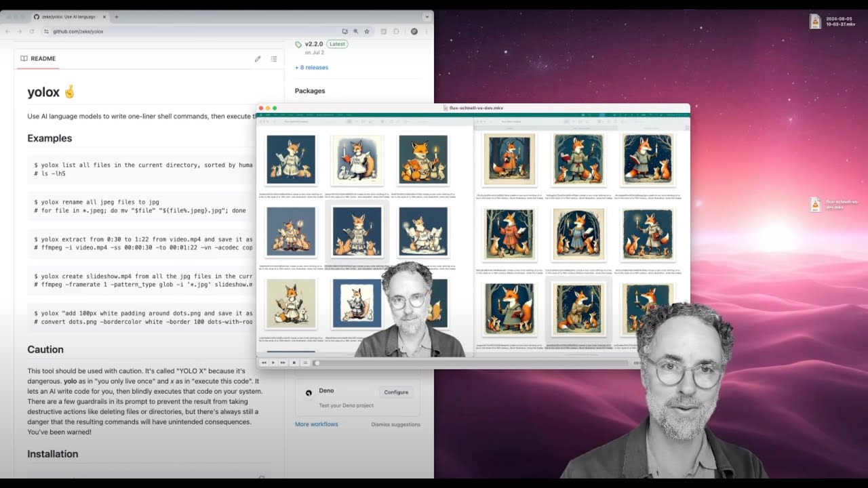Click the 'yolox' README title

(43, 92)
